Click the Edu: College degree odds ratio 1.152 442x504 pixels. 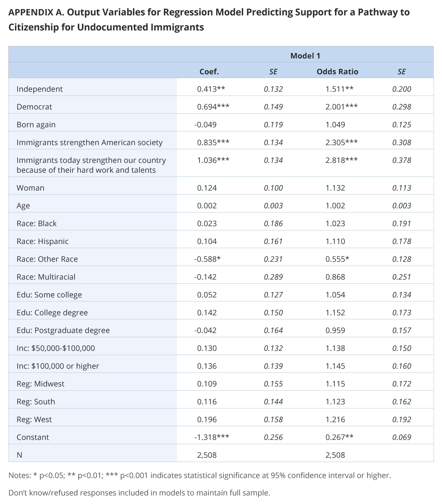[335, 312]
